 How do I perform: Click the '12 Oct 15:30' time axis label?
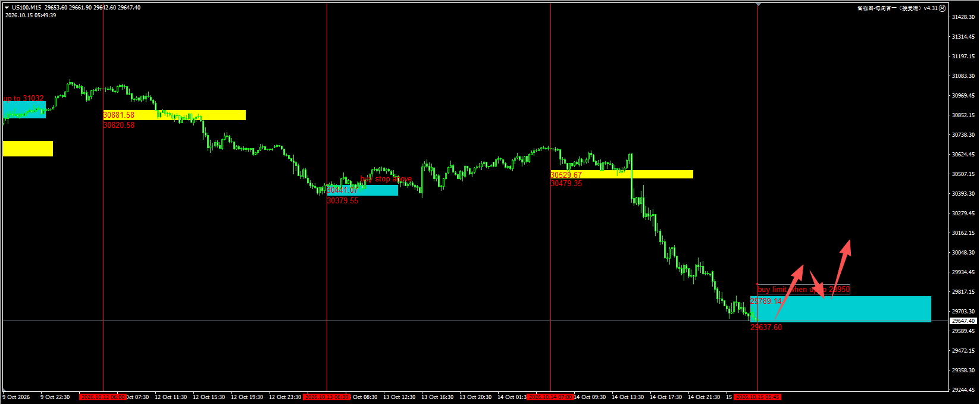209,397
